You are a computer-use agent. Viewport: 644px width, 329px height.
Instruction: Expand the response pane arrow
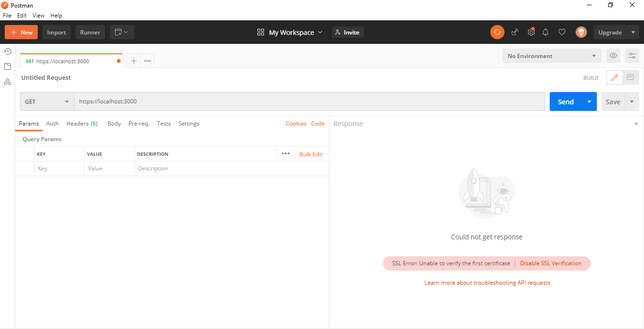coord(637,124)
